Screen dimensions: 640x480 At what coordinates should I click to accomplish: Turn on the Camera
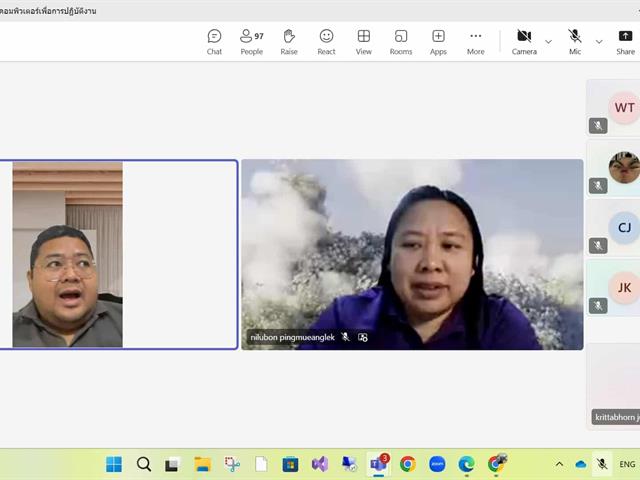pyautogui.click(x=524, y=41)
